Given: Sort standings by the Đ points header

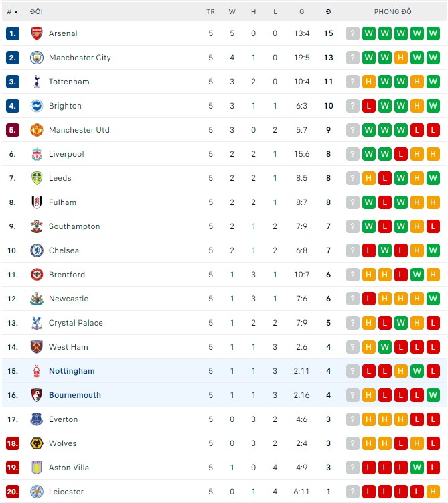Looking at the screenshot, I should [x=328, y=12].
